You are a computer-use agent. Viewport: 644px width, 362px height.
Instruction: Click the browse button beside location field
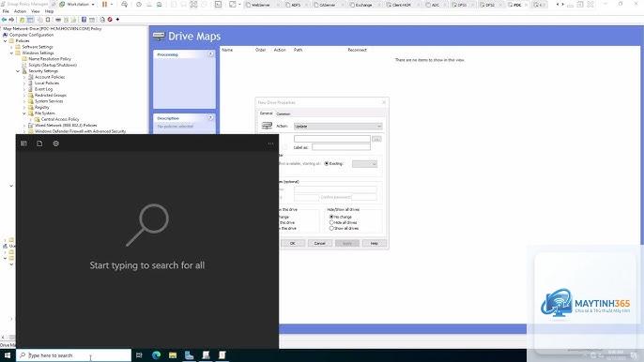[x=376, y=139]
